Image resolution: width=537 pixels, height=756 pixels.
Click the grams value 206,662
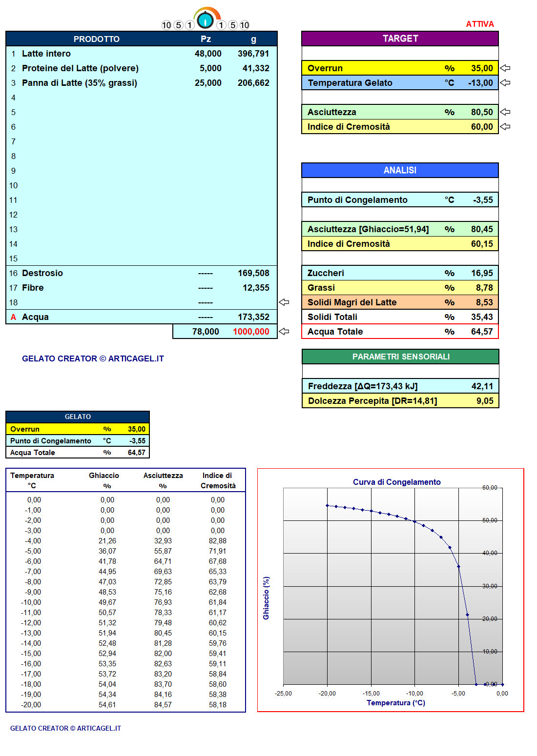click(253, 83)
